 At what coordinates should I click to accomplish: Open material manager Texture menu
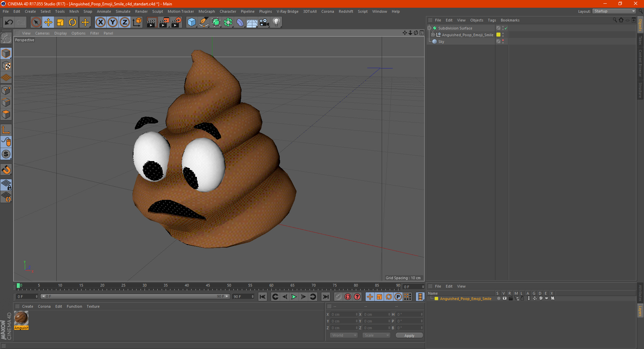93,306
